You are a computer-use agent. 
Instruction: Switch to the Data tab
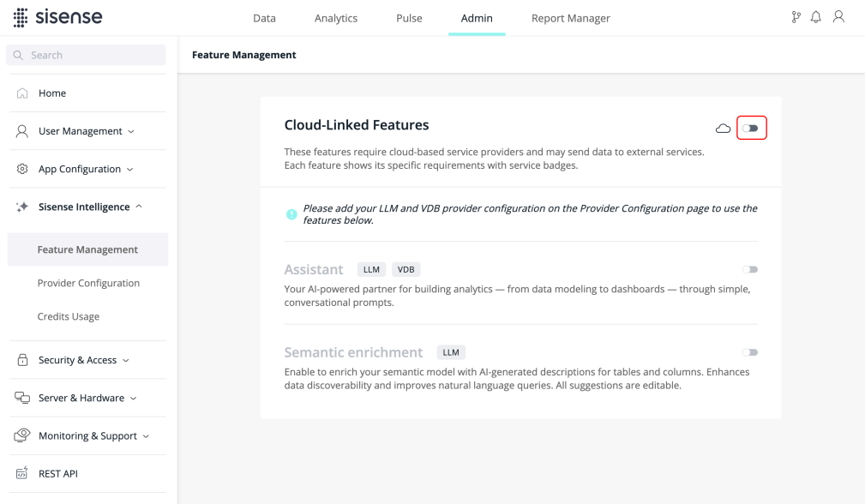point(264,18)
